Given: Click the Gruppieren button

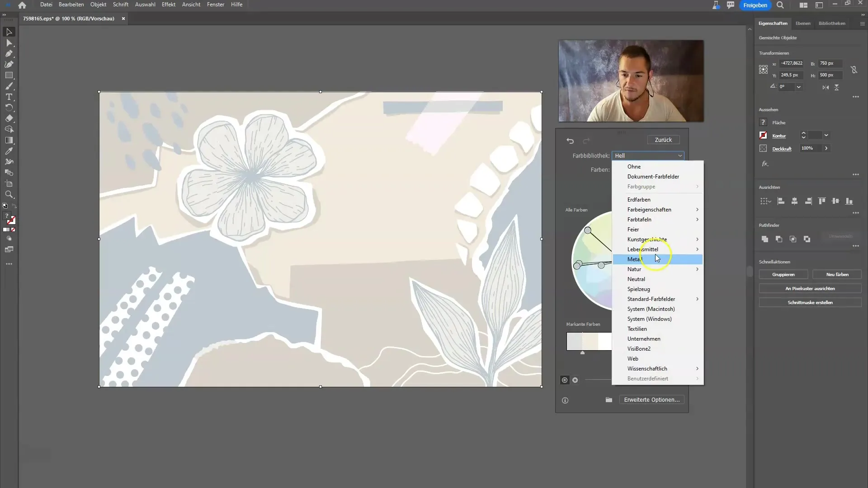Looking at the screenshot, I should 783,275.
